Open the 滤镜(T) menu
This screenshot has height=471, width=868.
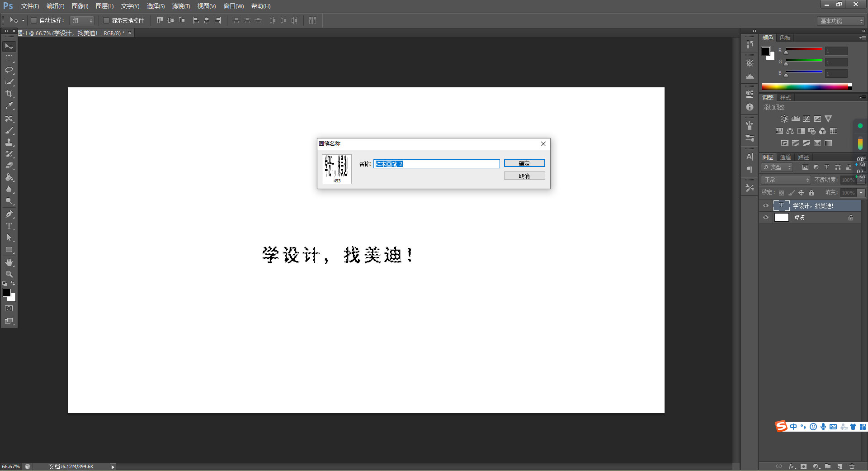pos(180,6)
